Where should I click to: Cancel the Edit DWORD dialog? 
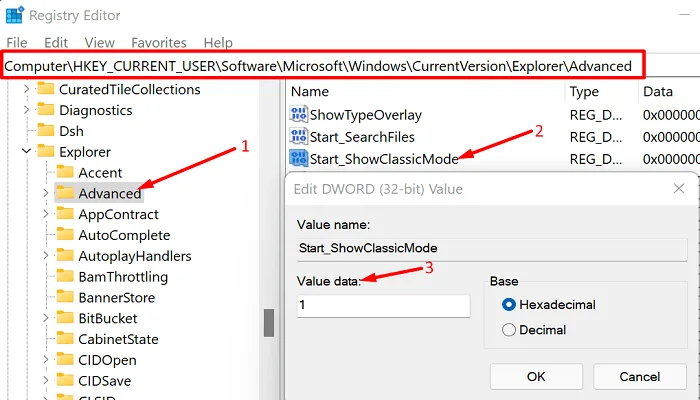pyautogui.click(x=640, y=376)
